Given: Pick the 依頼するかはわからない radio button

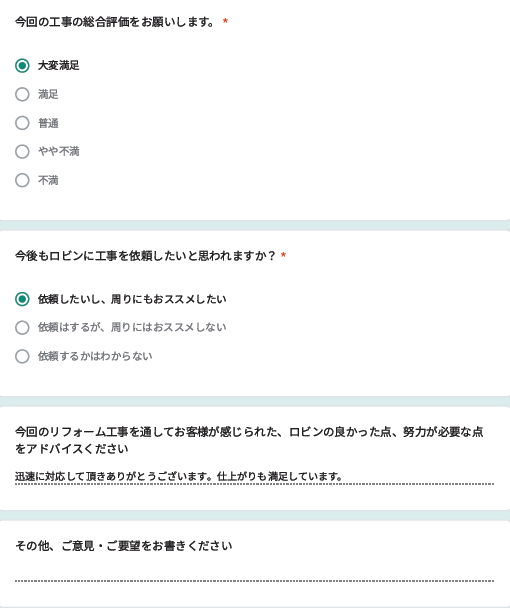Looking at the screenshot, I should tap(22, 356).
